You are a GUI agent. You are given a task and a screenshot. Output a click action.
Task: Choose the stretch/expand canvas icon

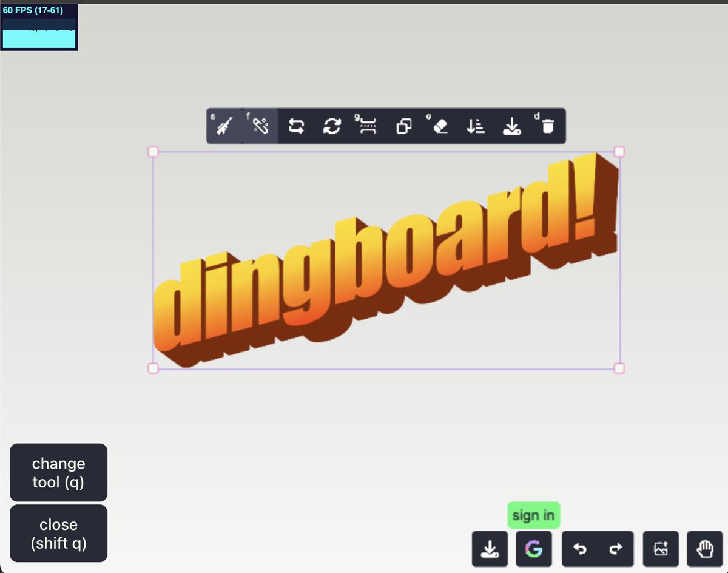tap(368, 126)
